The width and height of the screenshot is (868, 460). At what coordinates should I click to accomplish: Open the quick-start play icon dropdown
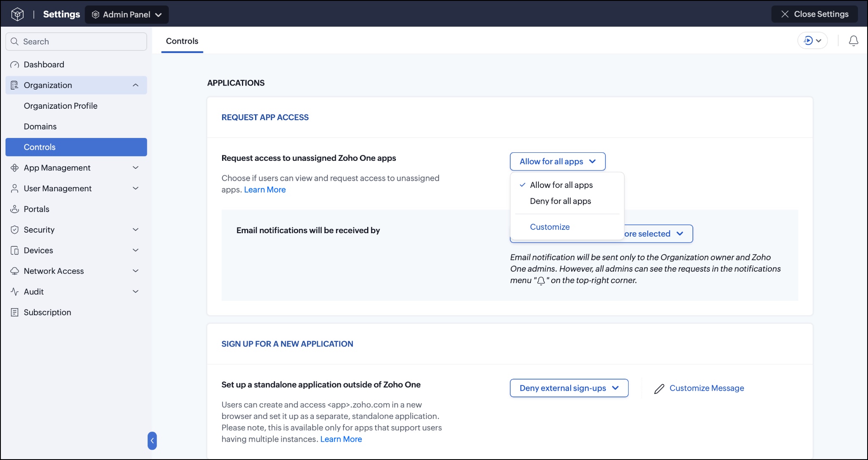[x=812, y=41]
